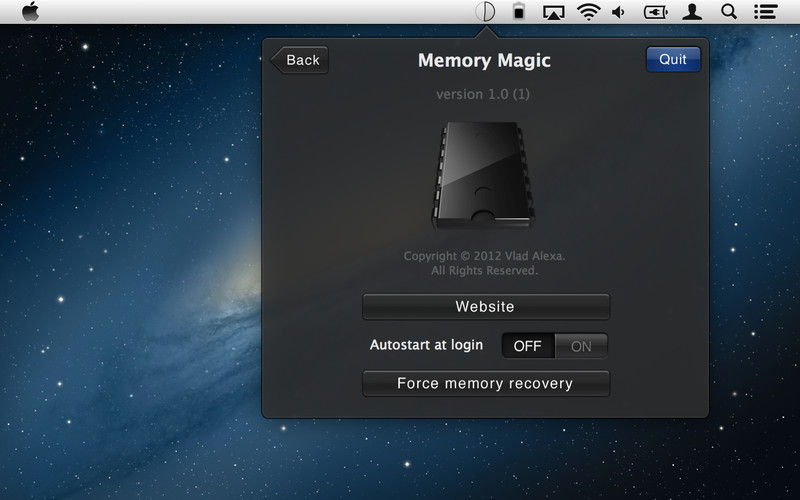Click the memory chip app image

tap(483, 174)
